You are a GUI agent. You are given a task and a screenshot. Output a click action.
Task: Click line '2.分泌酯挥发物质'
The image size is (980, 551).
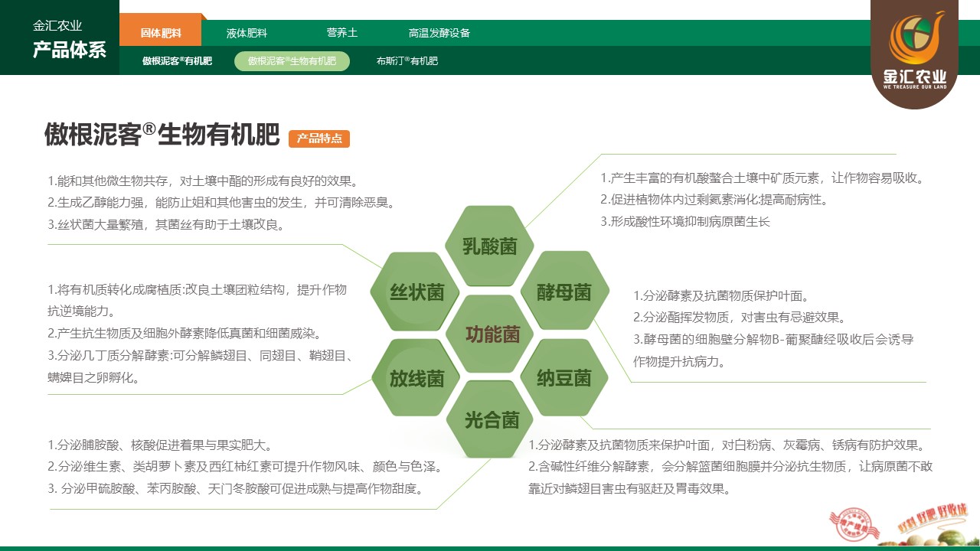739,318
